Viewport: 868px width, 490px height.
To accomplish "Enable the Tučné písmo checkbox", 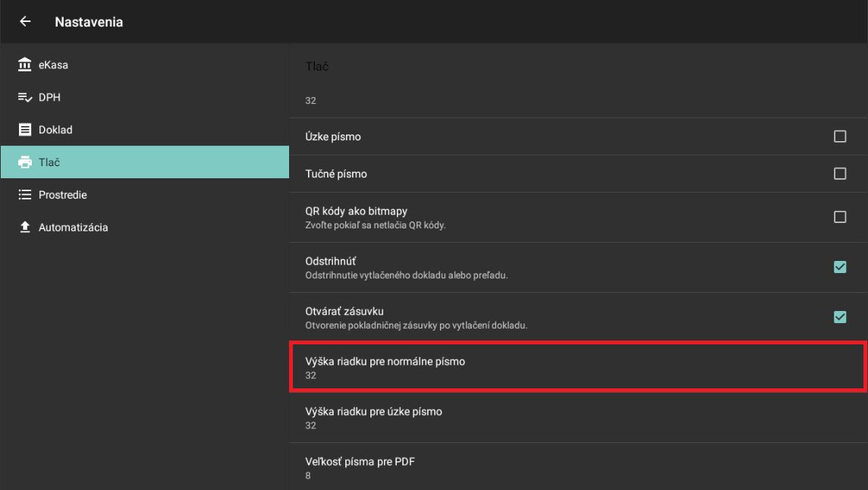I will click(x=840, y=174).
